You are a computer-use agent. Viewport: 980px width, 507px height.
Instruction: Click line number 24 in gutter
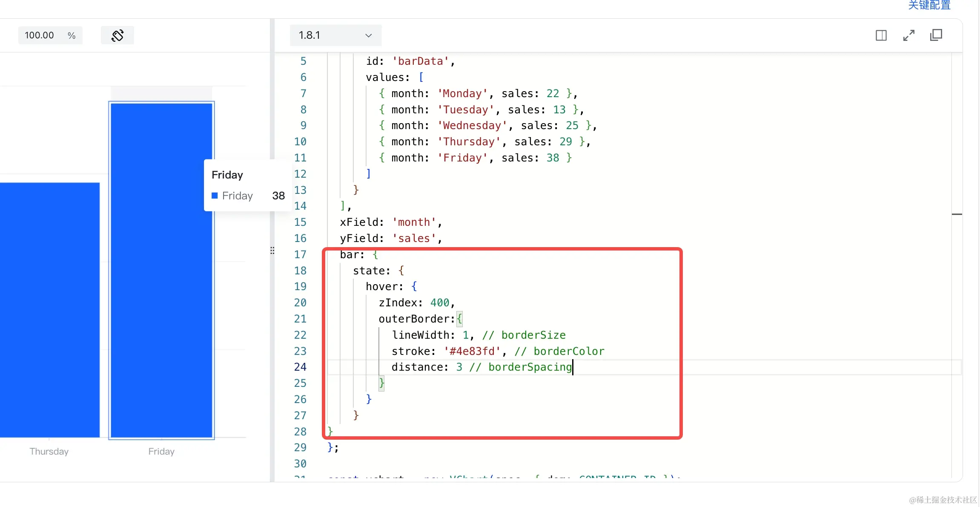(x=300, y=367)
